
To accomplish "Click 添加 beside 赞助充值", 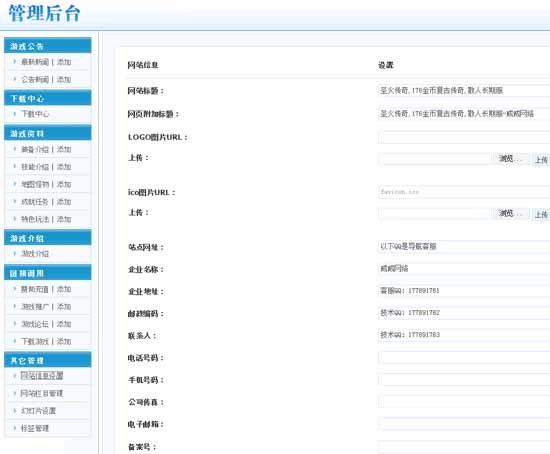I will [64, 289].
